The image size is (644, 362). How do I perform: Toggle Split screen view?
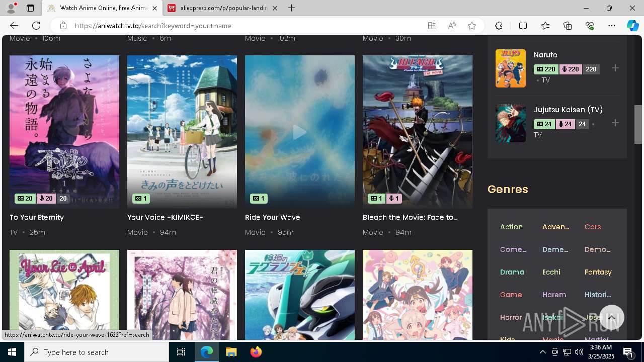click(x=523, y=26)
